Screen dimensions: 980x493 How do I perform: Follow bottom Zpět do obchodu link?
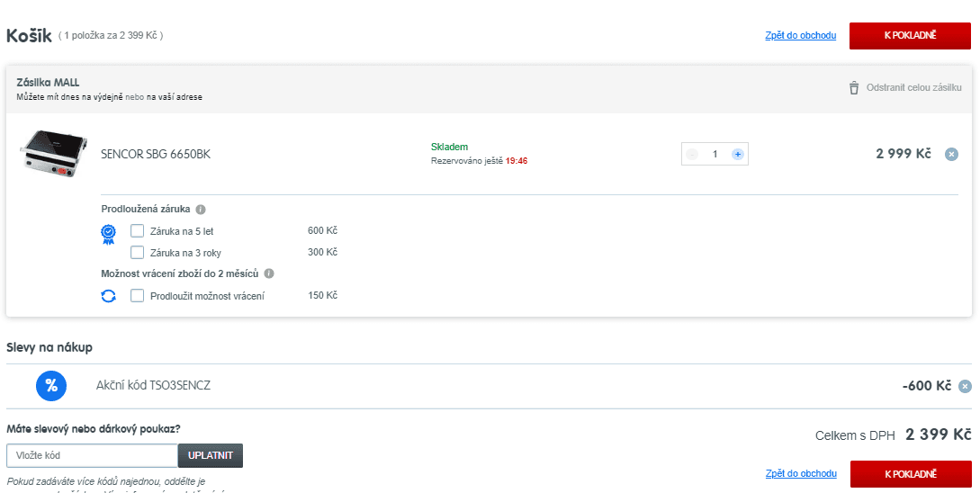pos(801,473)
